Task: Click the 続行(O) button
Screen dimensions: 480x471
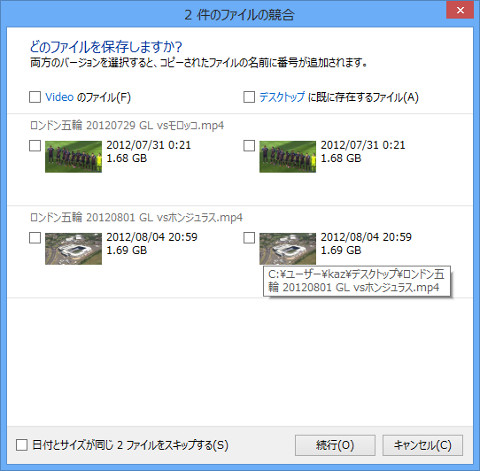Action: coord(335,445)
